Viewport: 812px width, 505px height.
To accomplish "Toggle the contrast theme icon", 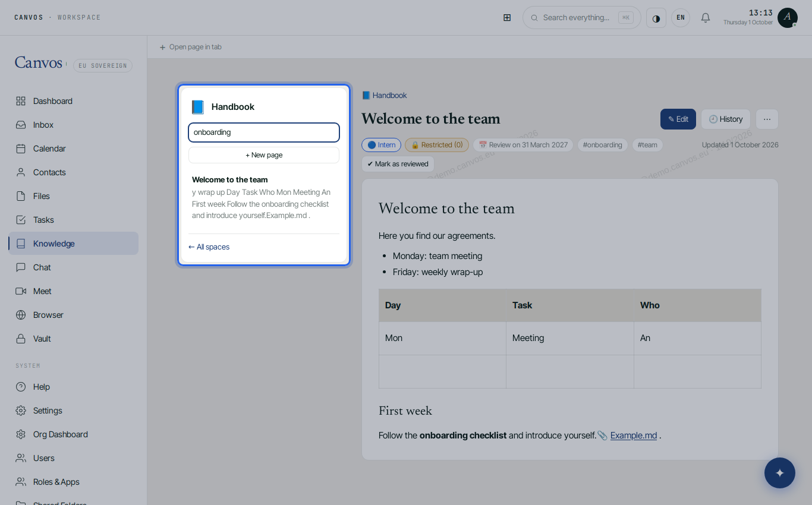I will [656, 18].
